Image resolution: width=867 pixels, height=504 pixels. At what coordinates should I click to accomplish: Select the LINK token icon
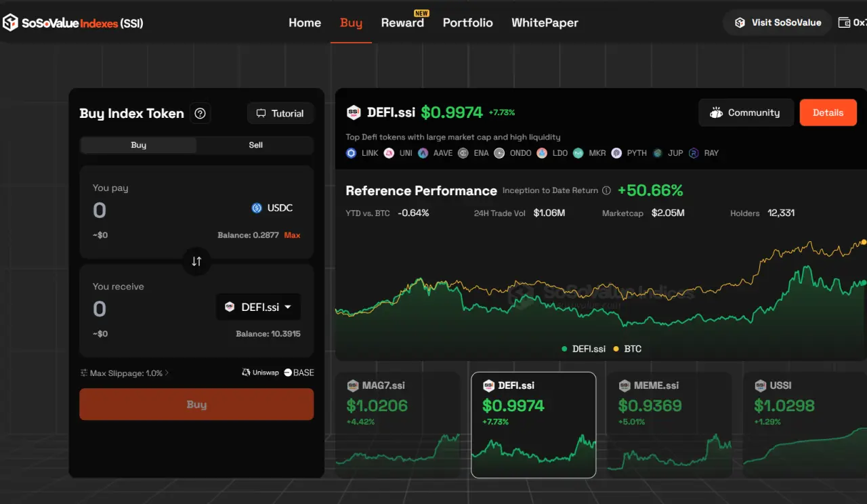351,153
